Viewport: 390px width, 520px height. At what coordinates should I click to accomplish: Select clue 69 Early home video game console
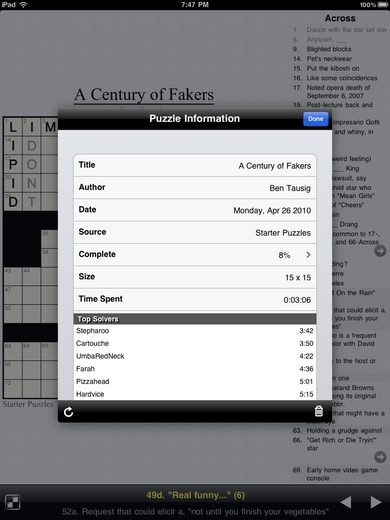click(x=335, y=474)
